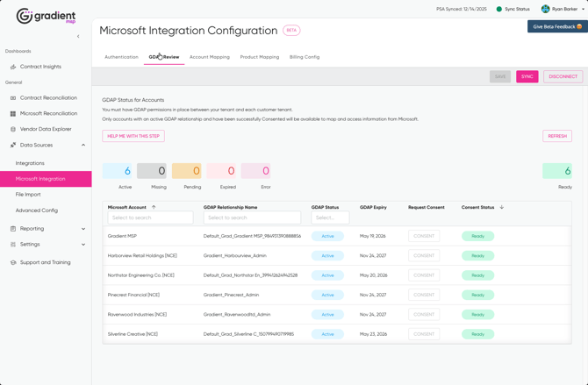Viewport: 588px width, 385px height.
Task: Click the Microsoft Reconciliation windows icon
Action: pos(13,114)
